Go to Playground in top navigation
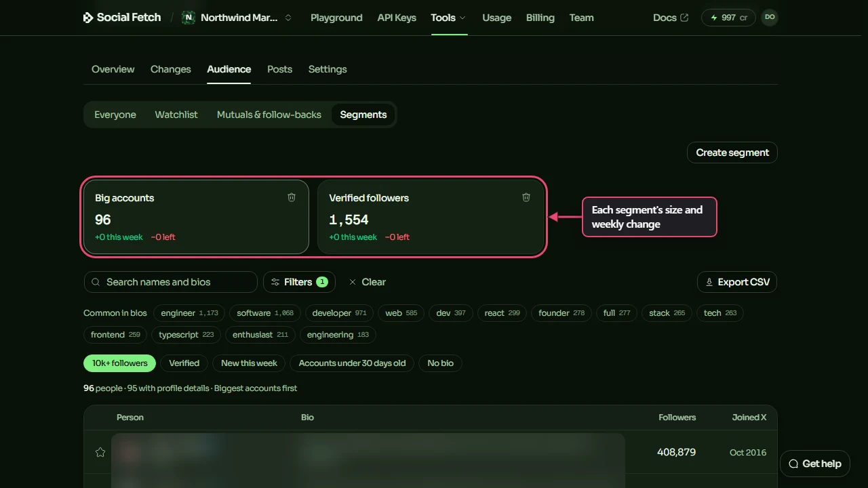The height and width of the screenshot is (488, 868). 336,18
